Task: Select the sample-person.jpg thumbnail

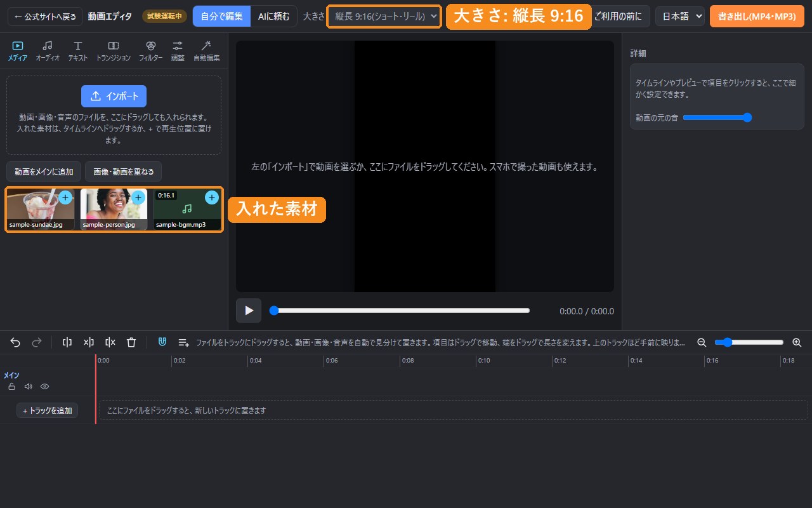Action: pos(114,209)
